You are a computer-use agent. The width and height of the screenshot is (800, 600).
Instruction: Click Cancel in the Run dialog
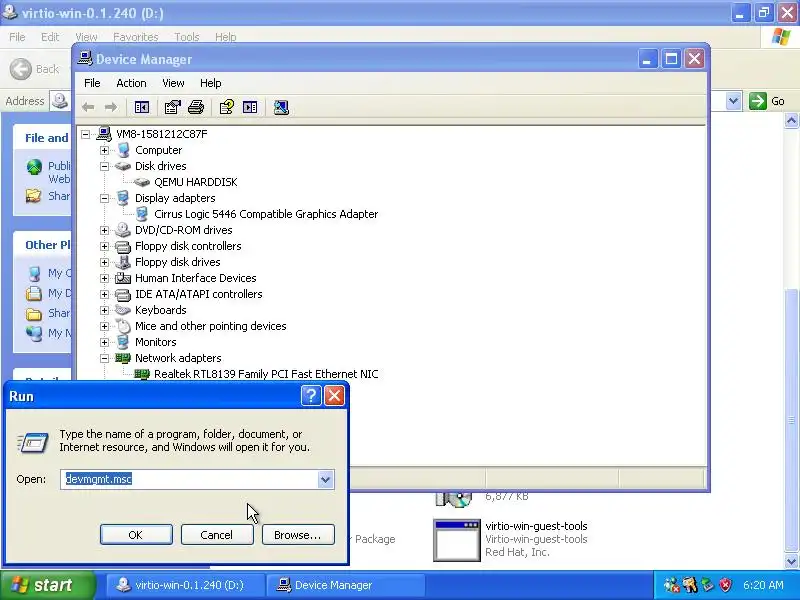coord(217,535)
